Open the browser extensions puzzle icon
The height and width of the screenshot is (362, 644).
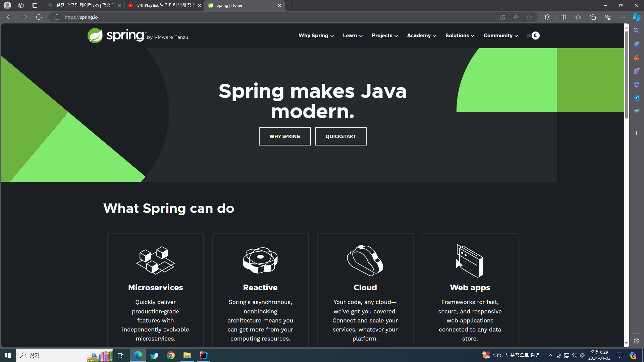click(547, 17)
